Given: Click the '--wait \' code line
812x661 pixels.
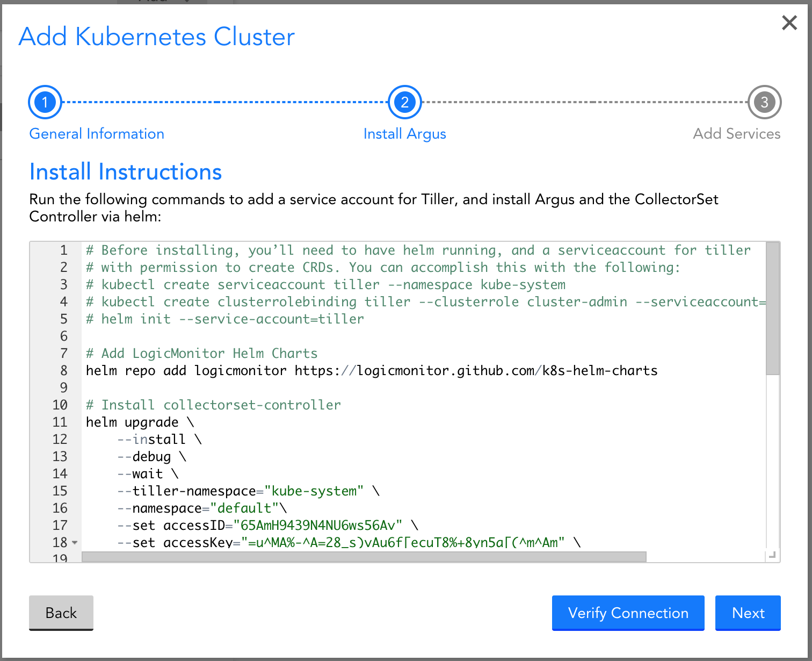Looking at the screenshot, I should [x=148, y=474].
